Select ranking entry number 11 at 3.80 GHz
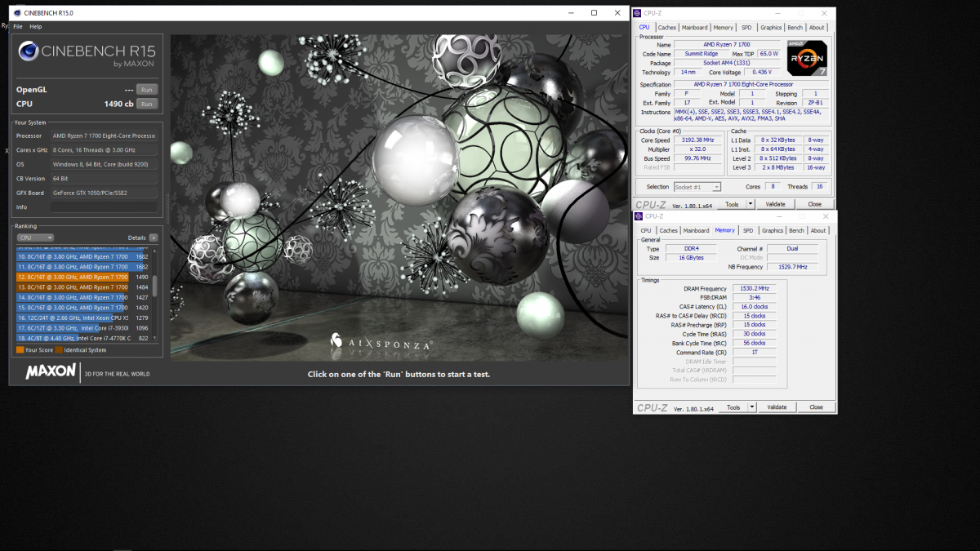 [82, 267]
